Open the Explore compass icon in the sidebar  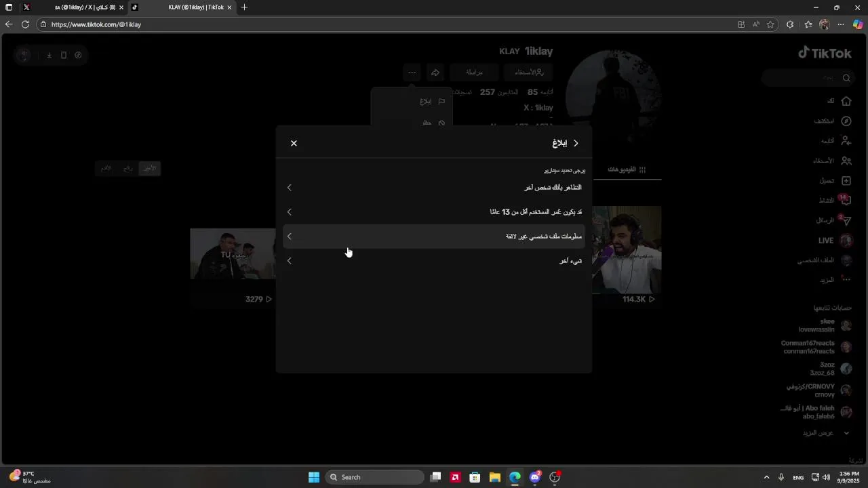846,121
